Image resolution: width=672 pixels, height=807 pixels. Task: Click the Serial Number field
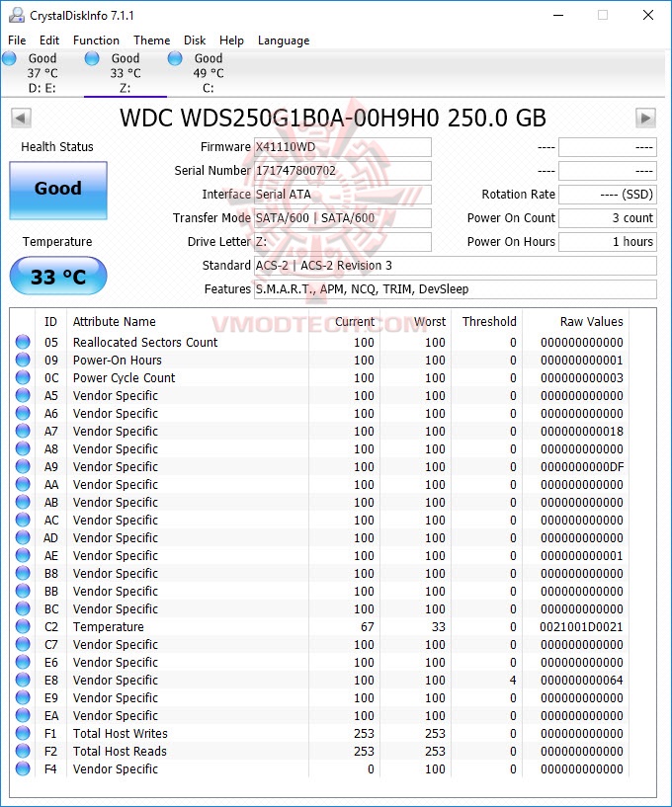(343, 171)
